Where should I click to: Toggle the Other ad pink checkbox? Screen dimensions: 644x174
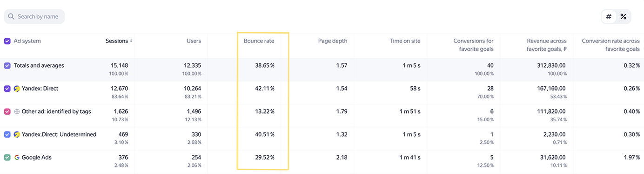tap(7, 111)
